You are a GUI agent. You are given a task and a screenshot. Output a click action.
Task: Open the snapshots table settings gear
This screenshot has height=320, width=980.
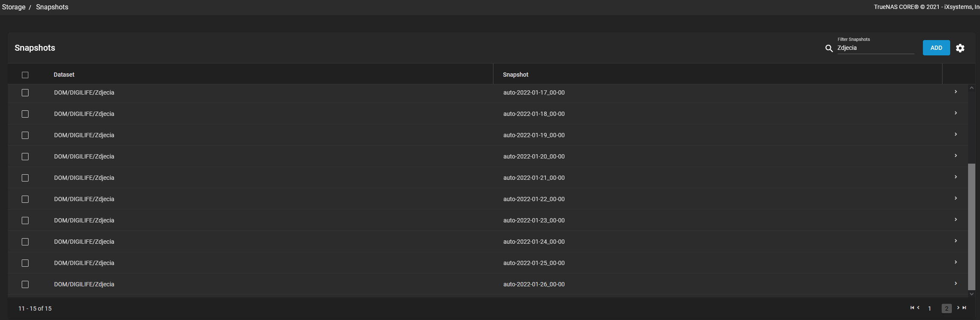960,48
